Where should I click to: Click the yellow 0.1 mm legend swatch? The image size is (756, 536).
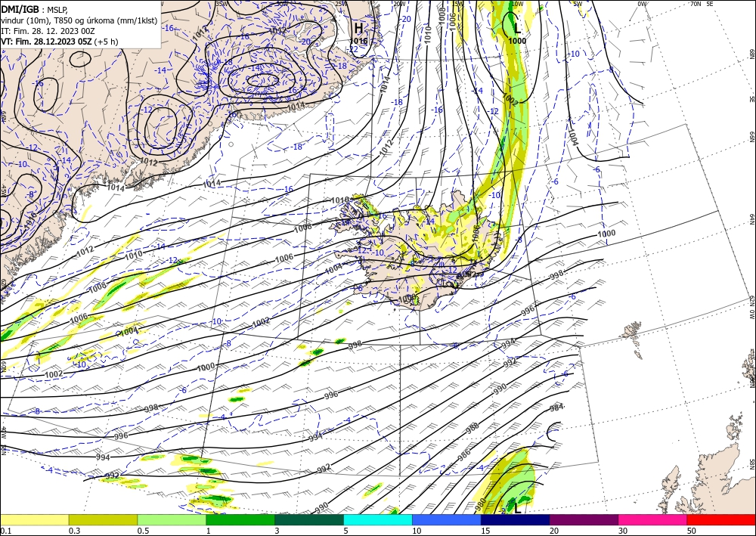pos(34,519)
